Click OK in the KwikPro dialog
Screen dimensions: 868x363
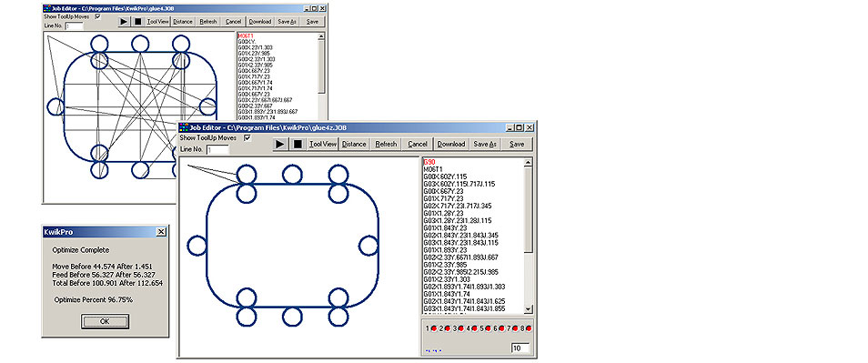[x=105, y=321]
